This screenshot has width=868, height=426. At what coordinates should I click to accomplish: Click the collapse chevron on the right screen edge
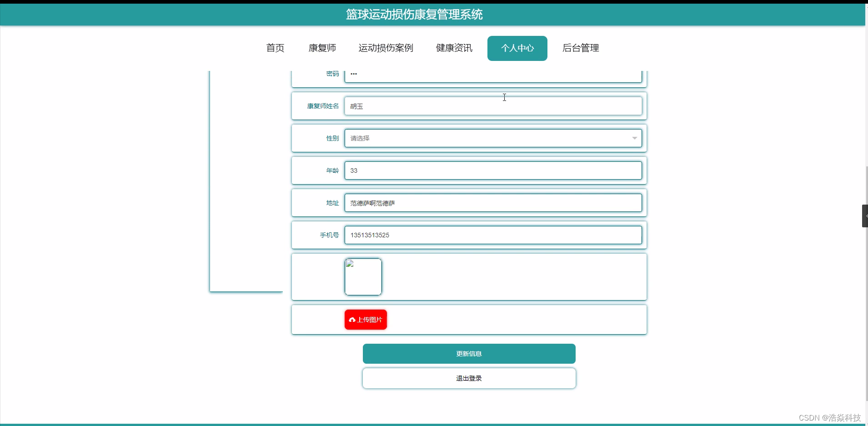coord(864,216)
